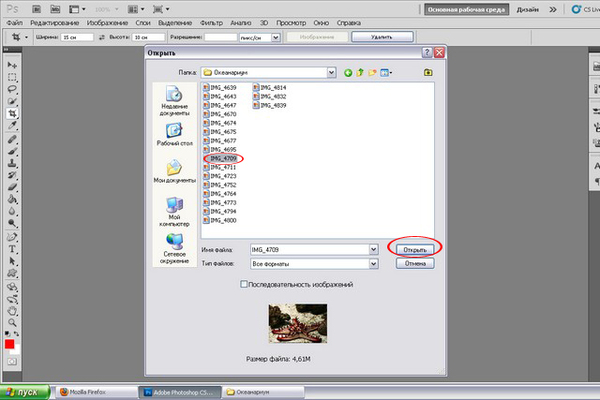Open the Тип файлов format dropdown
The width and height of the screenshot is (600, 400).
373,264
